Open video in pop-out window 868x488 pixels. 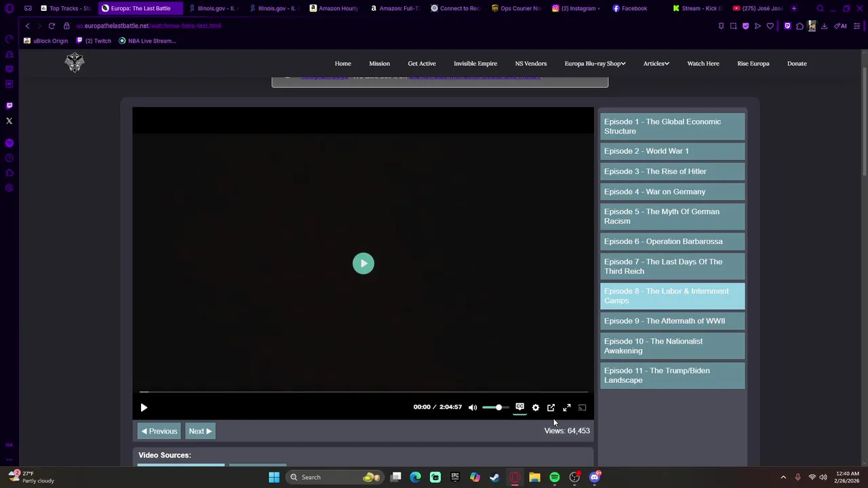(551, 407)
